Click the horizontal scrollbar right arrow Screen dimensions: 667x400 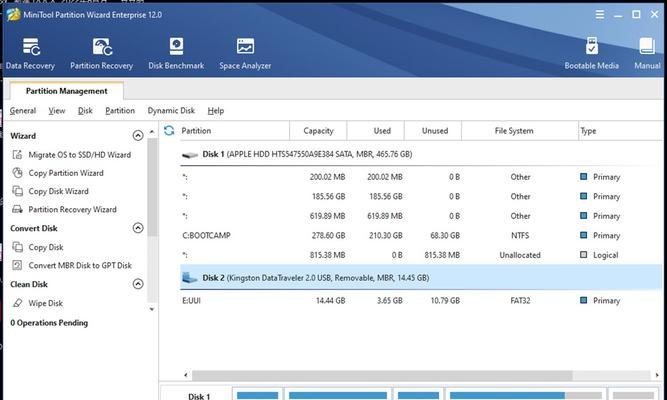tap(657, 375)
